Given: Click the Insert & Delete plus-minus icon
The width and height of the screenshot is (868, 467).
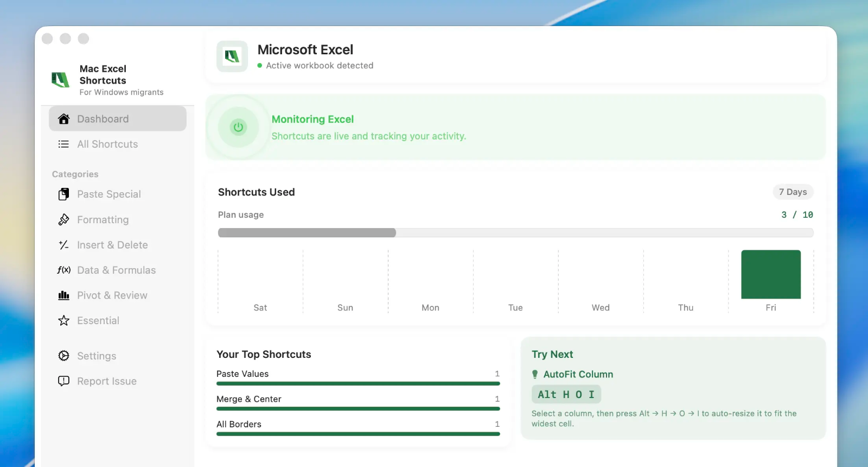Looking at the screenshot, I should (x=64, y=245).
